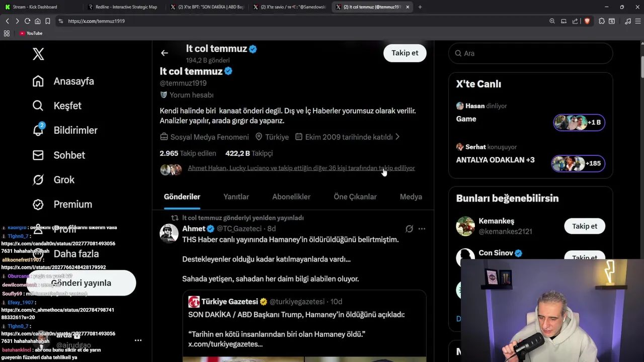Screen dimensions: 644x362
Task: Switch to the Öne Çıkanlar tab
Action: click(x=355, y=197)
